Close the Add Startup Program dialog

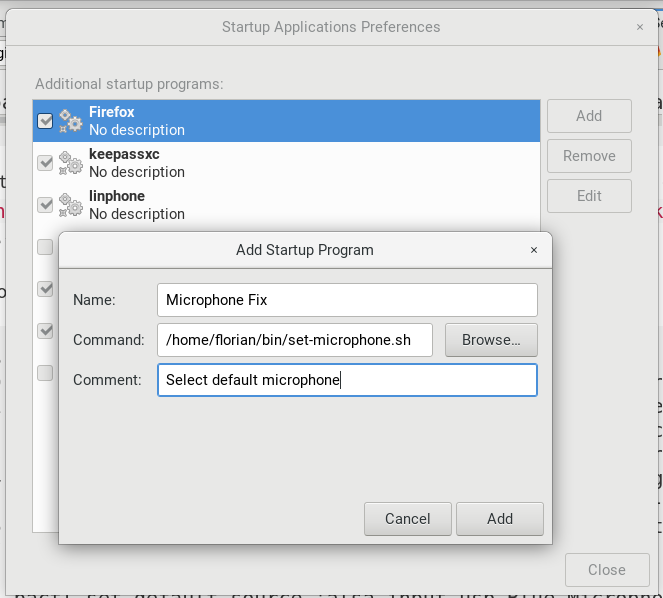[x=533, y=250]
